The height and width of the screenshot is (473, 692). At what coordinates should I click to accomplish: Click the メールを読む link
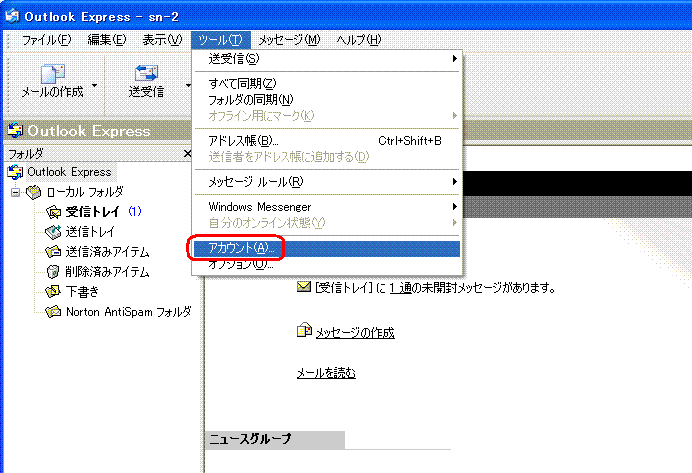[x=325, y=373]
